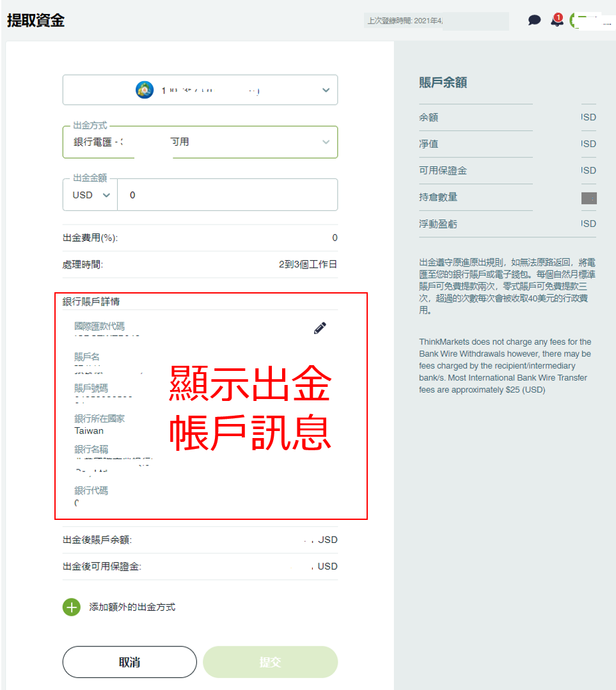Click the 2到3個工作日 processing time value
The image size is (616, 690).
[308, 264]
